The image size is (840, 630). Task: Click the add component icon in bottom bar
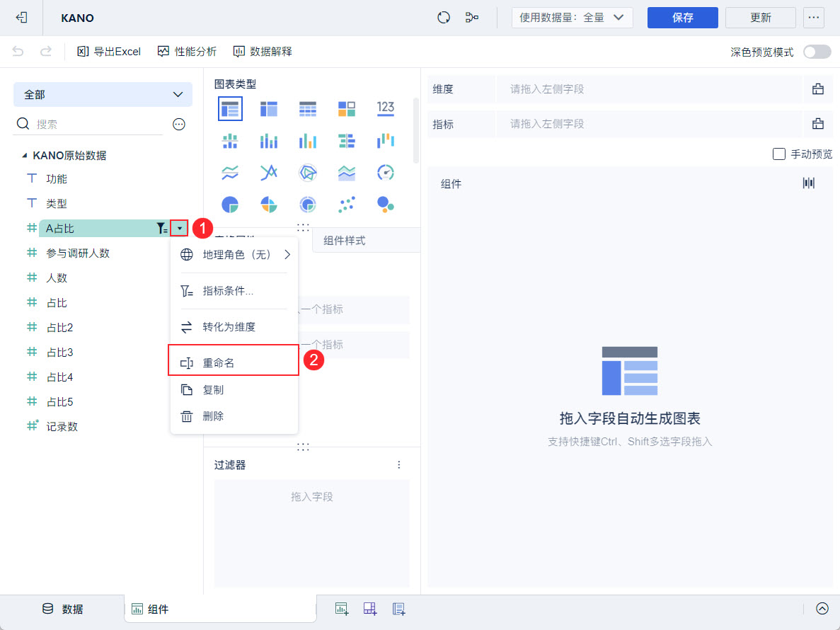coord(341,609)
